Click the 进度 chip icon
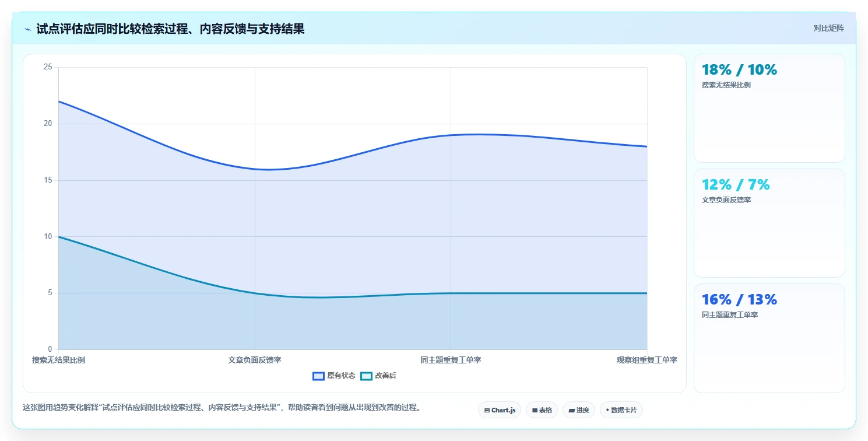 [572, 411]
